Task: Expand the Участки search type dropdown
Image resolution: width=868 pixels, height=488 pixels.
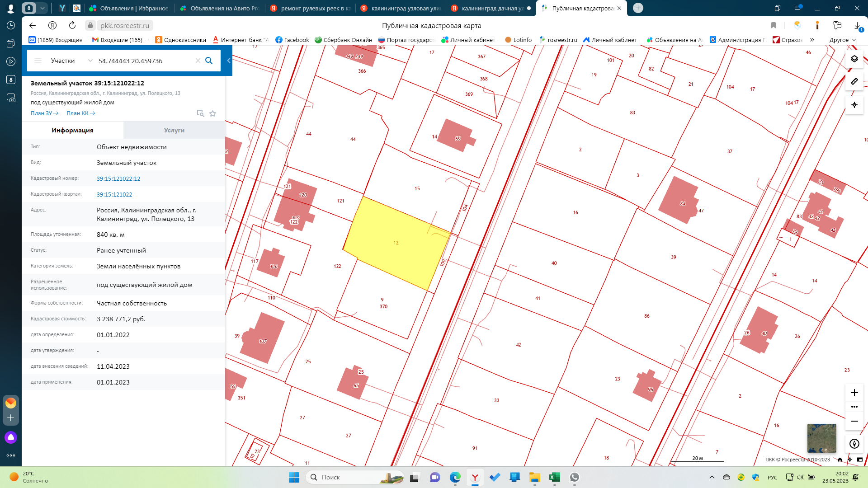Action: [90, 61]
